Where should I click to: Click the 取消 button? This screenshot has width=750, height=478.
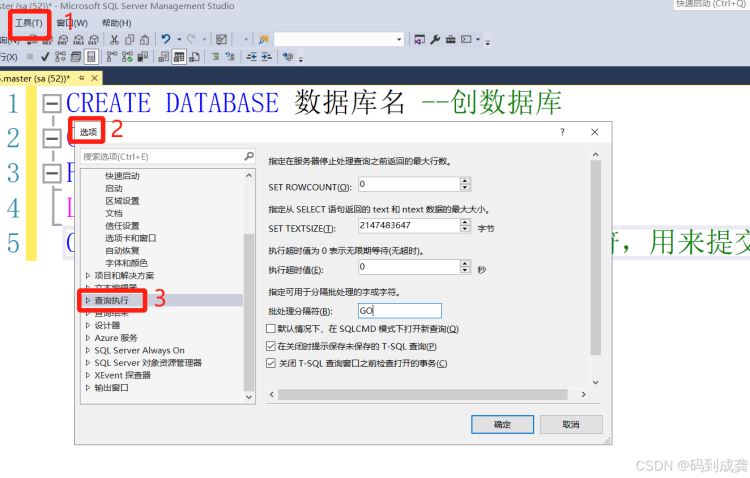(571, 424)
